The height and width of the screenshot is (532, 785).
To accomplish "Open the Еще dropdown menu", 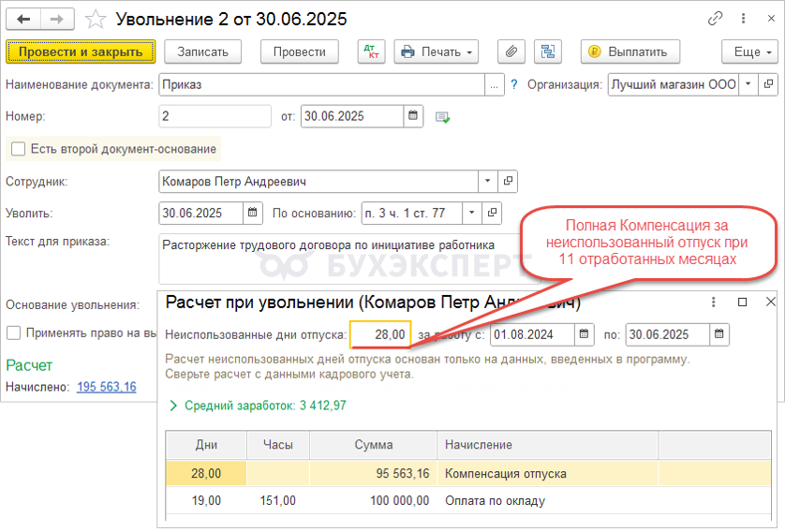I will [749, 52].
